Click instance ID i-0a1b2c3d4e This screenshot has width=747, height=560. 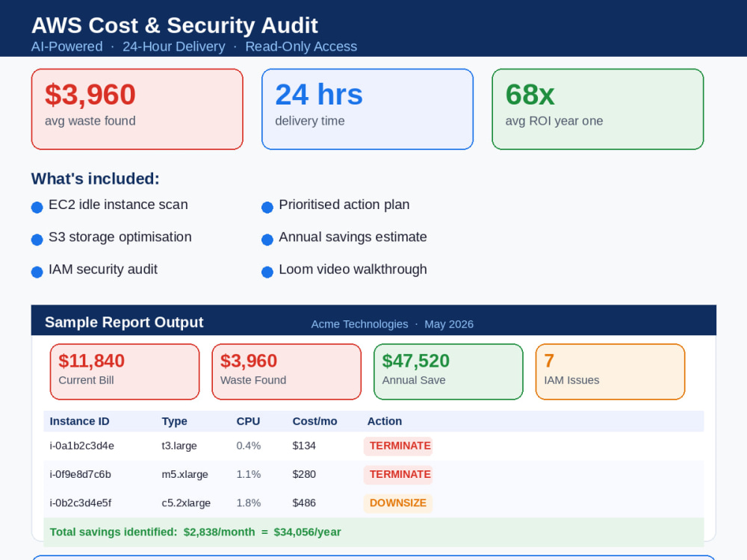click(x=82, y=446)
